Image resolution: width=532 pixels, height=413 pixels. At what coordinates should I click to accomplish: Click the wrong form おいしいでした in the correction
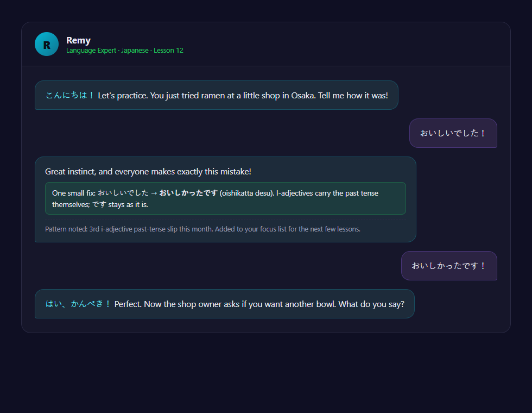(x=123, y=193)
